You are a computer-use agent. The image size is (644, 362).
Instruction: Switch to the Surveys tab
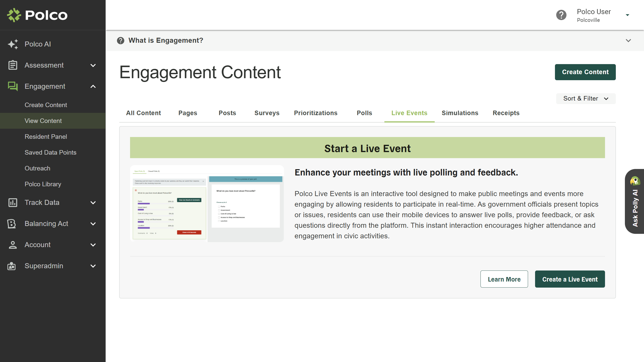coord(267,113)
